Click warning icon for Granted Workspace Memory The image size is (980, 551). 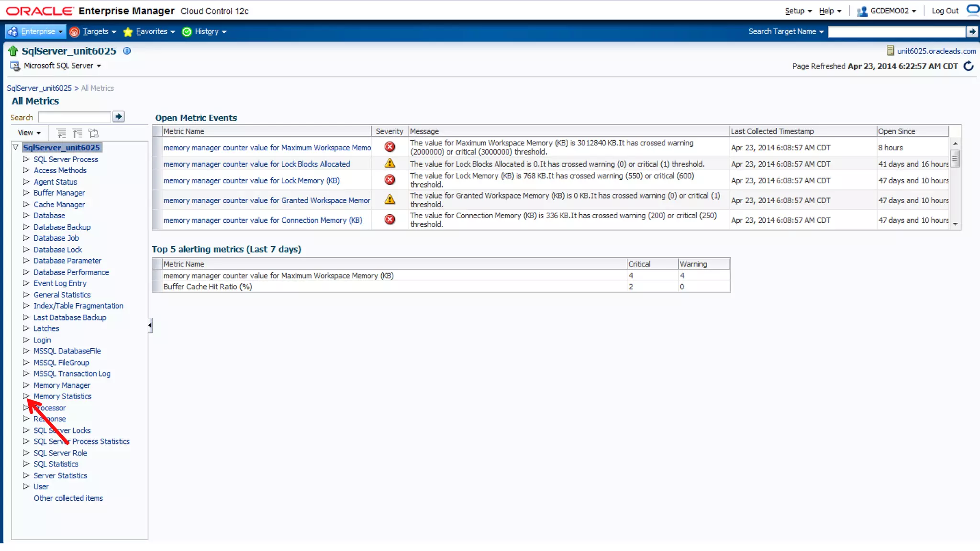pyautogui.click(x=390, y=199)
